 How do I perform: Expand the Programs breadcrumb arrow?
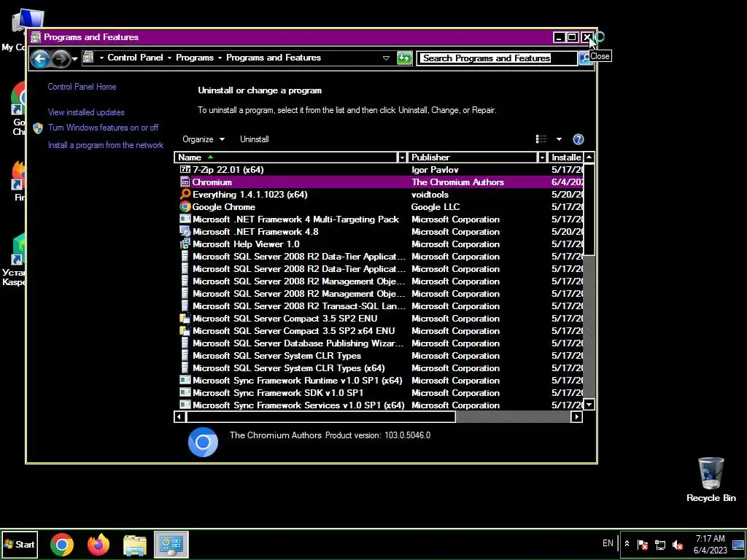tap(220, 58)
